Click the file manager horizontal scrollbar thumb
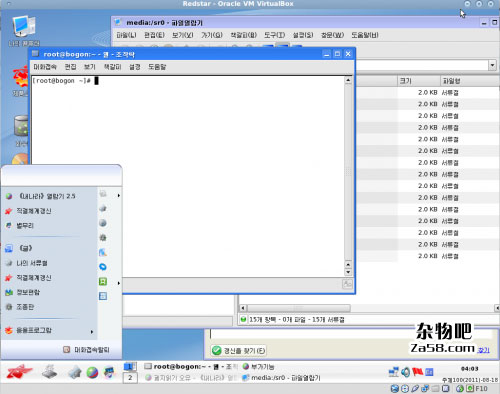The image size is (500, 394). [299, 308]
